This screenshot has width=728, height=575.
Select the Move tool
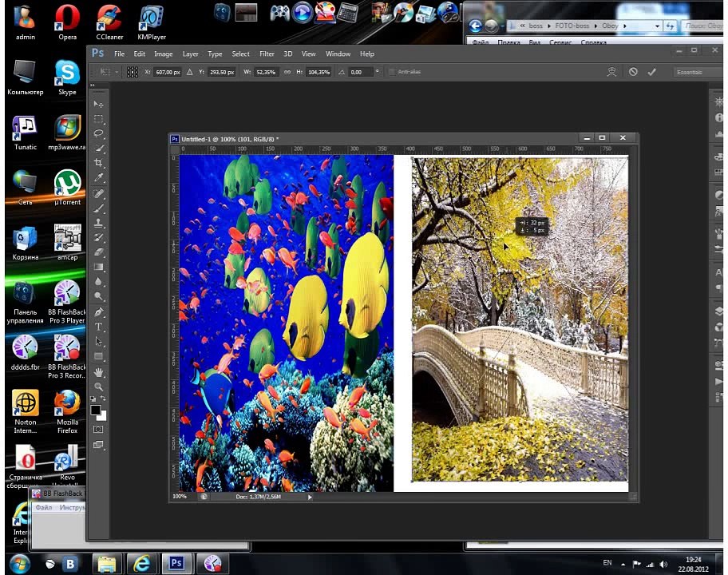click(98, 104)
